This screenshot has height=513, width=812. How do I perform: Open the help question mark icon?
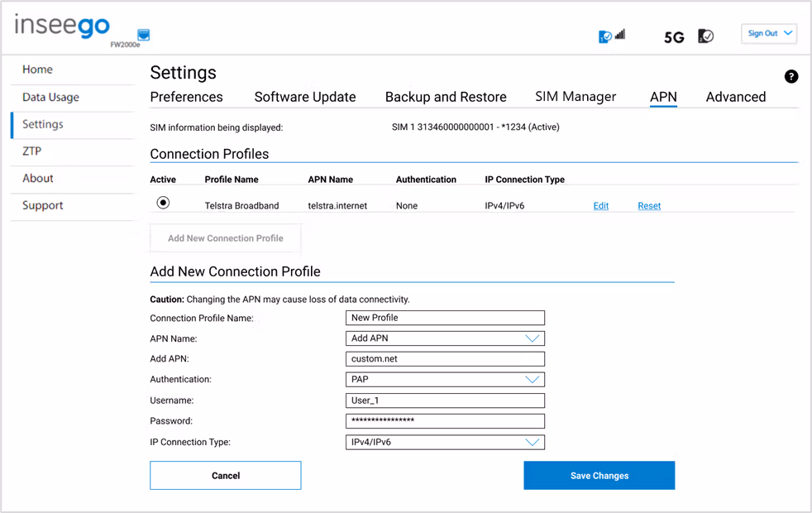click(x=791, y=77)
